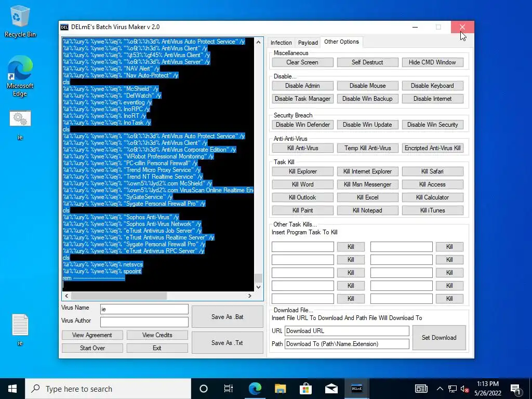
Task: Open the News and interests taskbar icon
Action: click(x=421, y=389)
